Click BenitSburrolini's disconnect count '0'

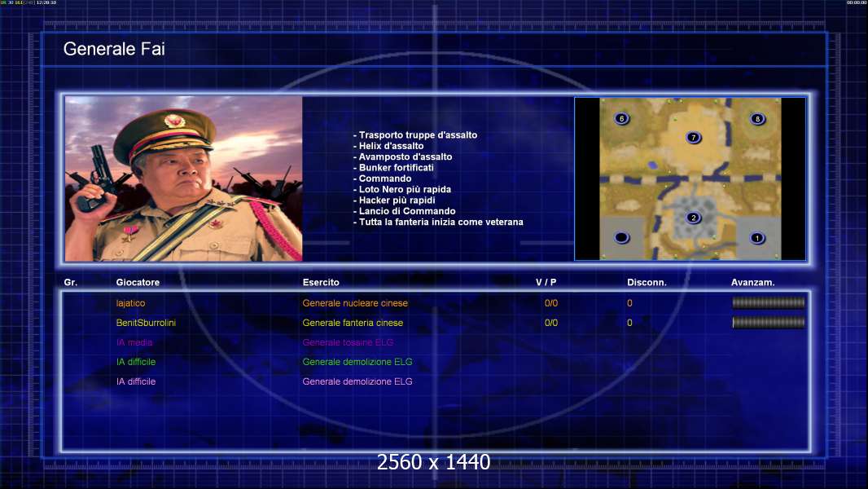tap(629, 322)
